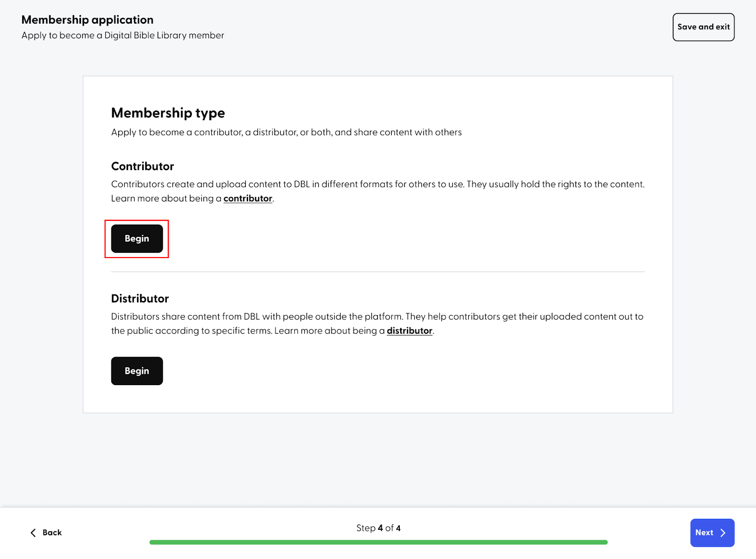Click the Contributor section heading
Viewport: 756px width, 559px height.
click(143, 166)
